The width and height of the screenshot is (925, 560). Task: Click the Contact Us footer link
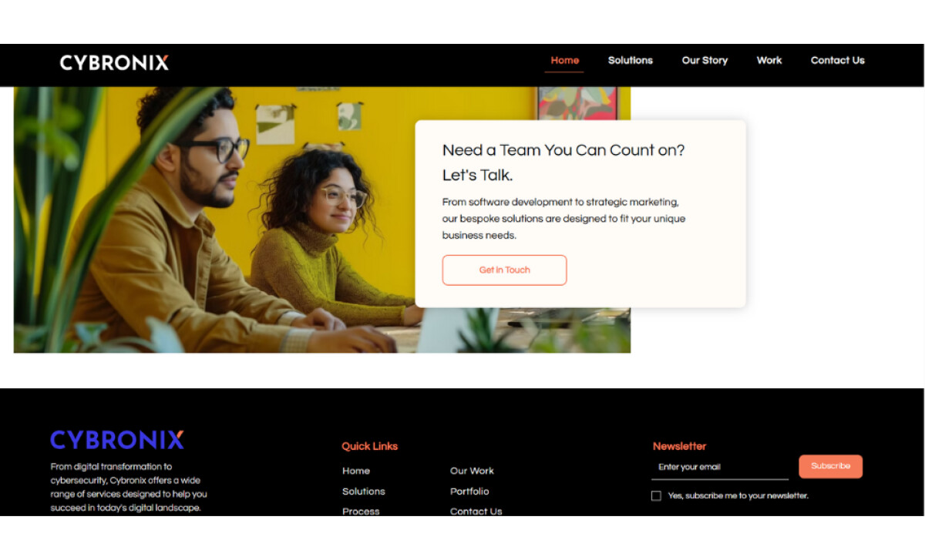pyautogui.click(x=476, y=511)
